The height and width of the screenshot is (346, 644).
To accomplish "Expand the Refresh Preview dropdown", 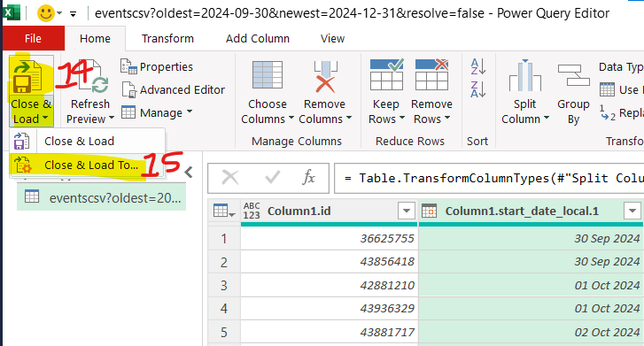I will (x=90, y=111).
